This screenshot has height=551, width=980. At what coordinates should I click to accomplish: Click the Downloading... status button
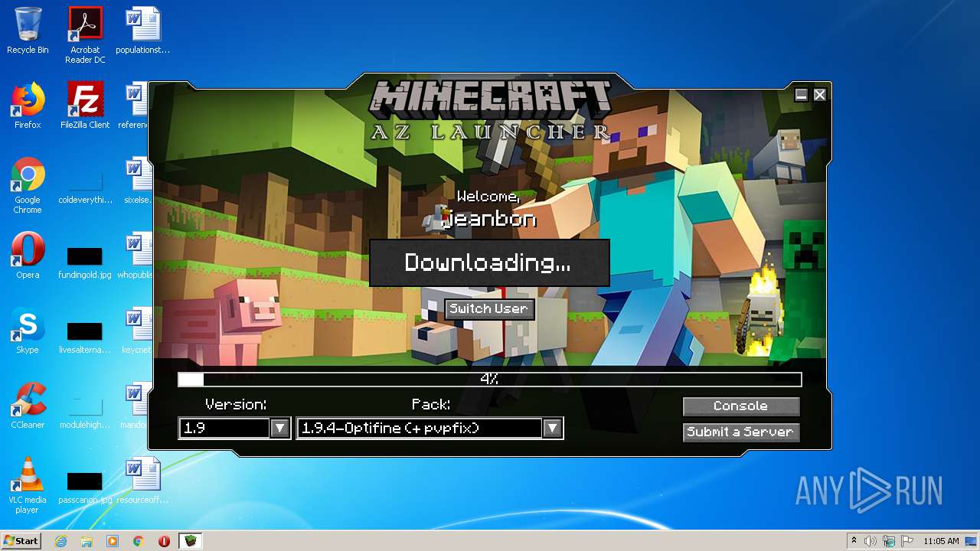489,262
